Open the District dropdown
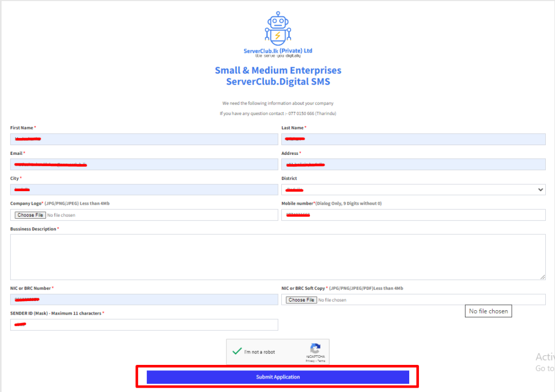Image resolution: width=555 pixels, height=392 pixels. pos(413,190)
